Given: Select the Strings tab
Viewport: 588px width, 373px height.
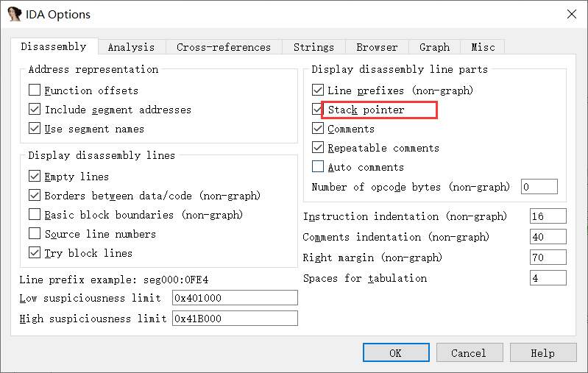Looking at the screenshot, I should (314, 47).
